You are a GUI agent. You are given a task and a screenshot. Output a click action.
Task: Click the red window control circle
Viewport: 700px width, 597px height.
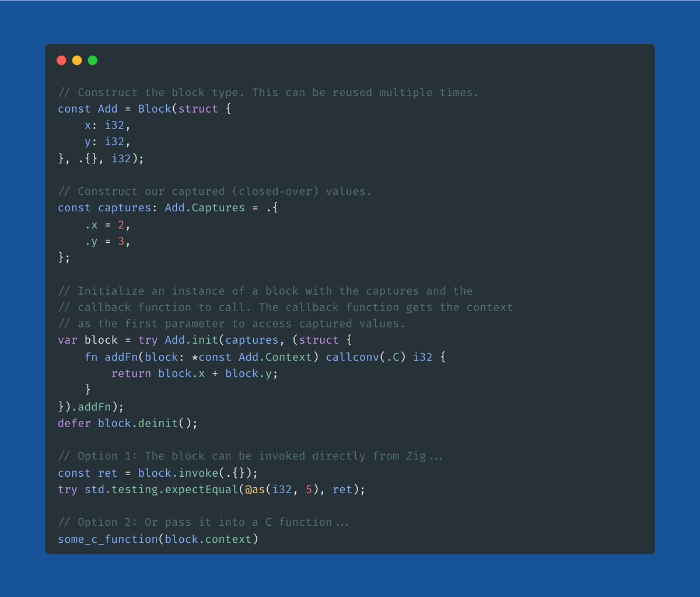pyautogui.click(x=61, y=60)
